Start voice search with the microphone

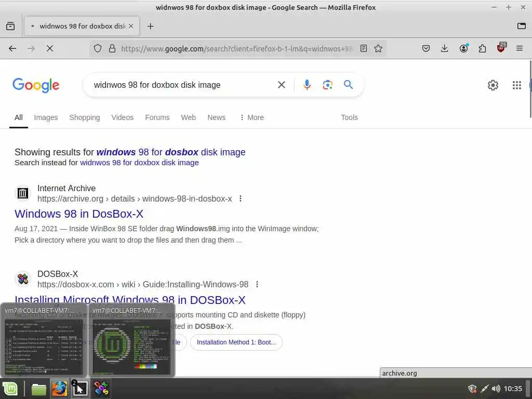tap(307, 85)
